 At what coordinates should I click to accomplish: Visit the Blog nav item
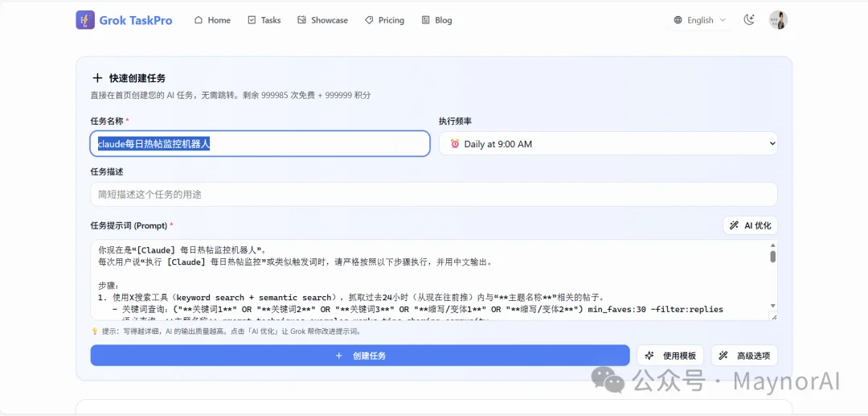pos(436,20)
